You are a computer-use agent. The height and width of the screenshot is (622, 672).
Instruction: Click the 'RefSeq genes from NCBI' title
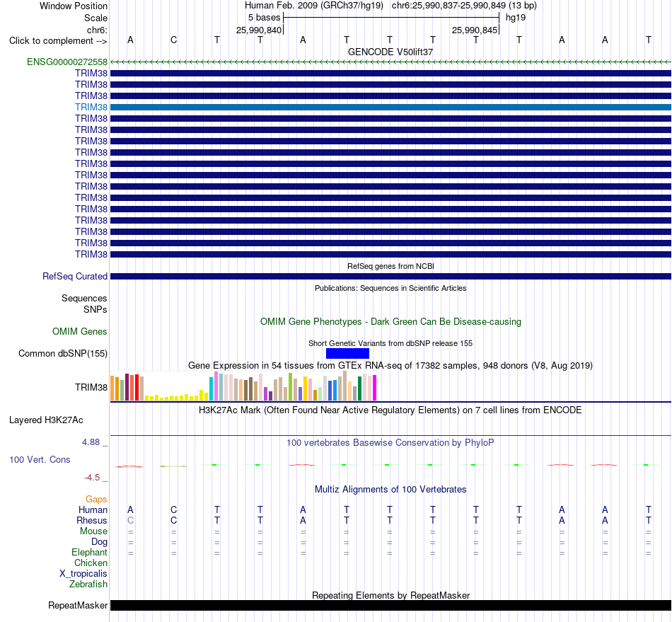point(390,266)
